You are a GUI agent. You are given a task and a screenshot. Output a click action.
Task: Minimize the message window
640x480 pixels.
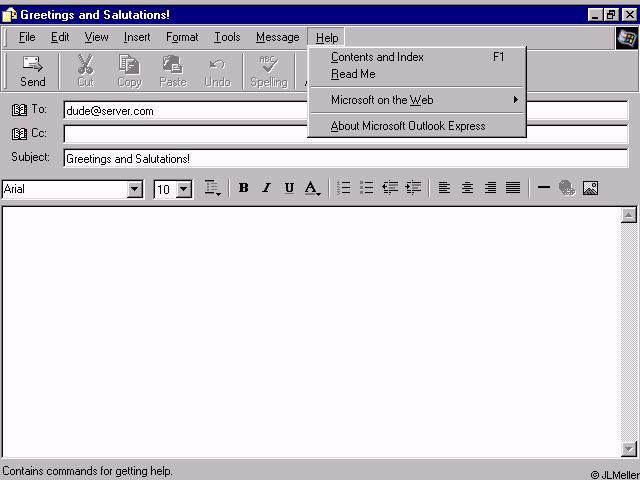pos(595,15)
